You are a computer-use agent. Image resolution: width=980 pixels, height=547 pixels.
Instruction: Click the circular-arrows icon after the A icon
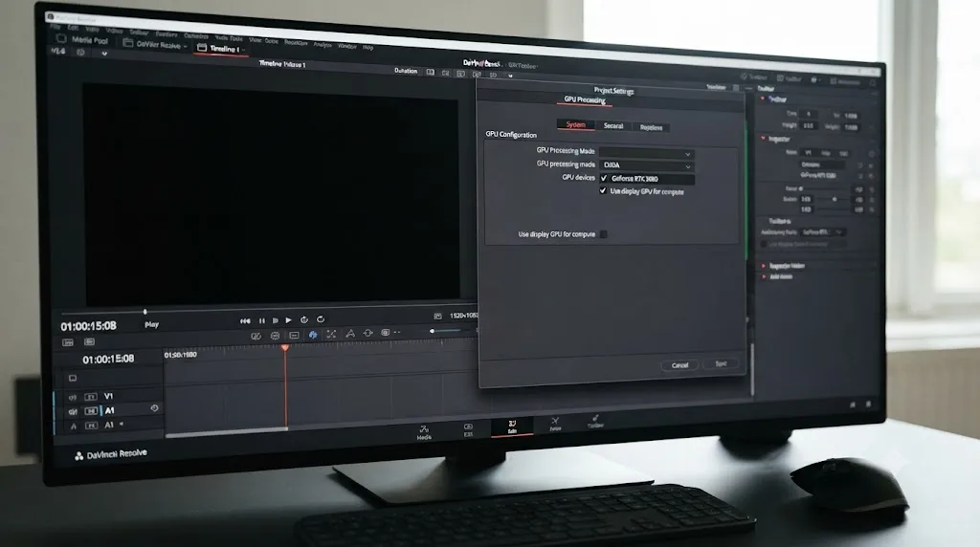tap(368, 333)
